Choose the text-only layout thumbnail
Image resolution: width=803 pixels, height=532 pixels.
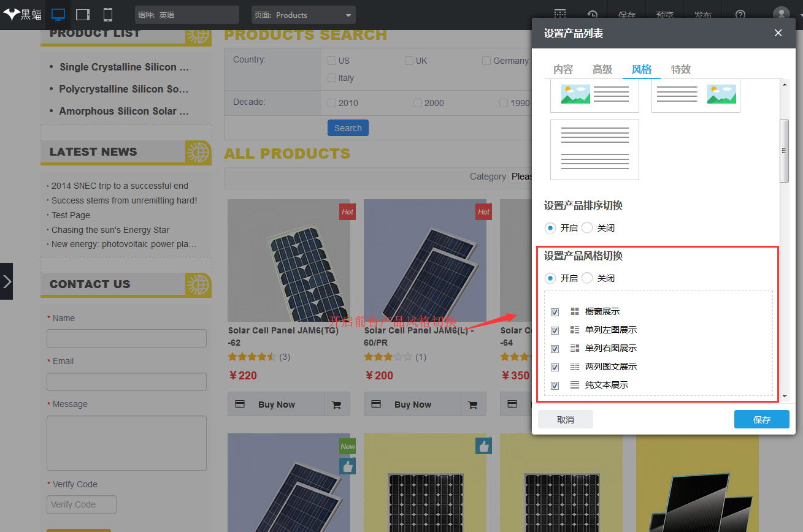pyautogui.click(x=594, y=150)
